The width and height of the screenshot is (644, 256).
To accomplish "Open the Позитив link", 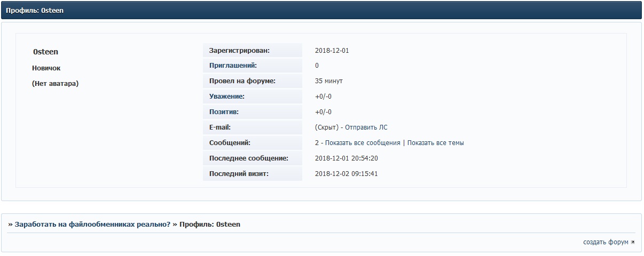I will [x=224, y=112].
